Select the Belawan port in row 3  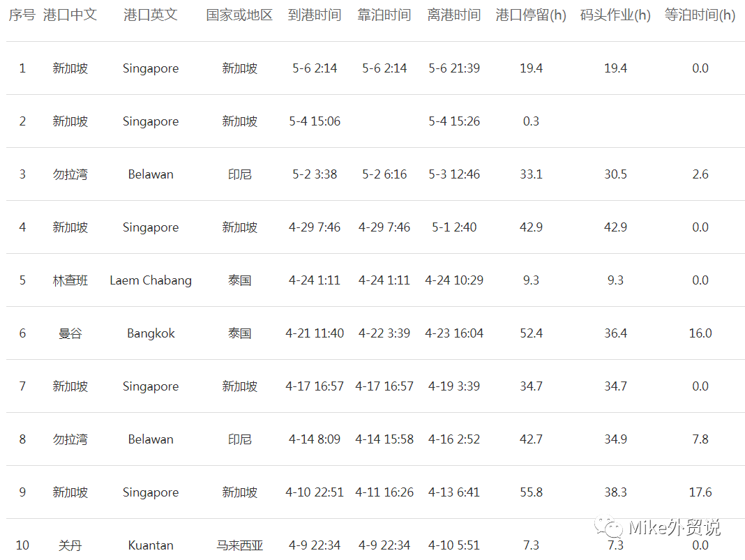coord(151,174)
